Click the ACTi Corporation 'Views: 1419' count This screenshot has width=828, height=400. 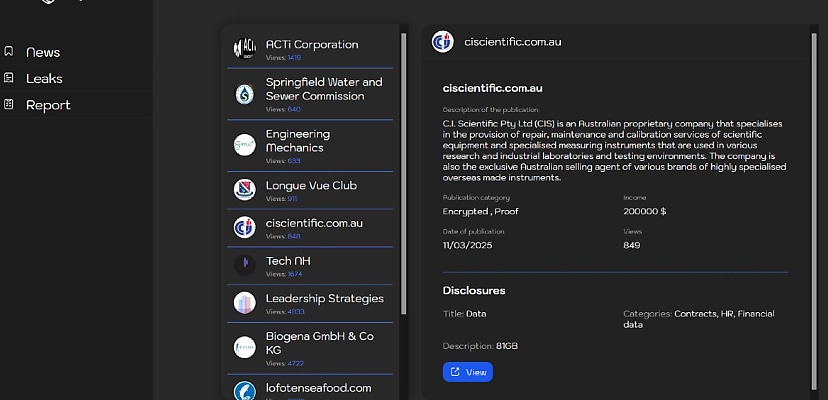coord(284,58)
